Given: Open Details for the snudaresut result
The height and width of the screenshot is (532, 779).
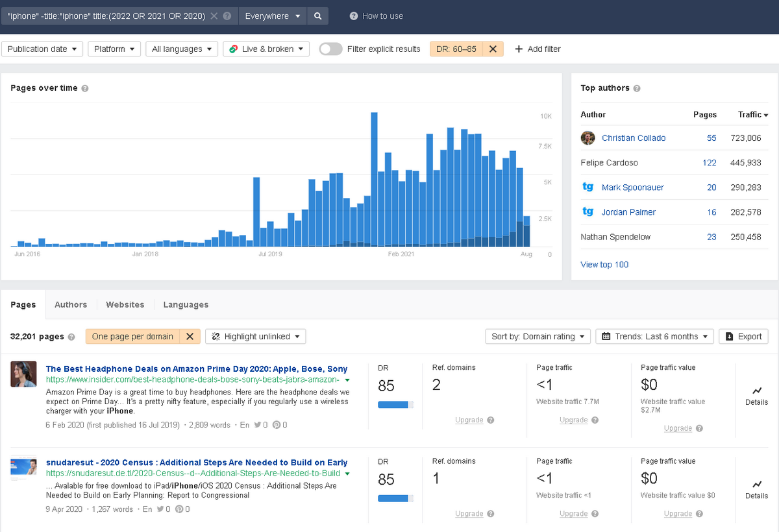Looking at the screenshot, I should tap(756, 490).
